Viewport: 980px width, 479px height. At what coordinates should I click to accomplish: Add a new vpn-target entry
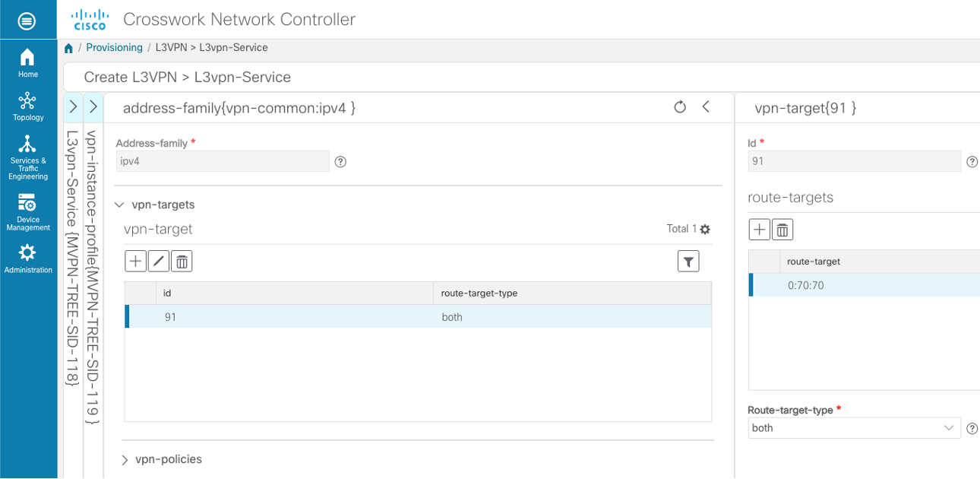click(135, 261)
